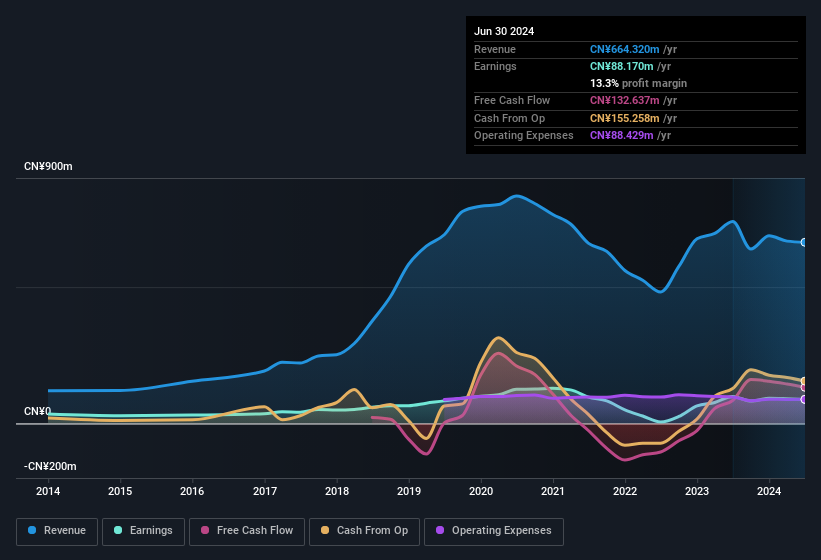Click the Revenue value CN¥664.320m in tooltip
Image resolution: width=821 pixels, height=560 pixels.
click(625, 49)
